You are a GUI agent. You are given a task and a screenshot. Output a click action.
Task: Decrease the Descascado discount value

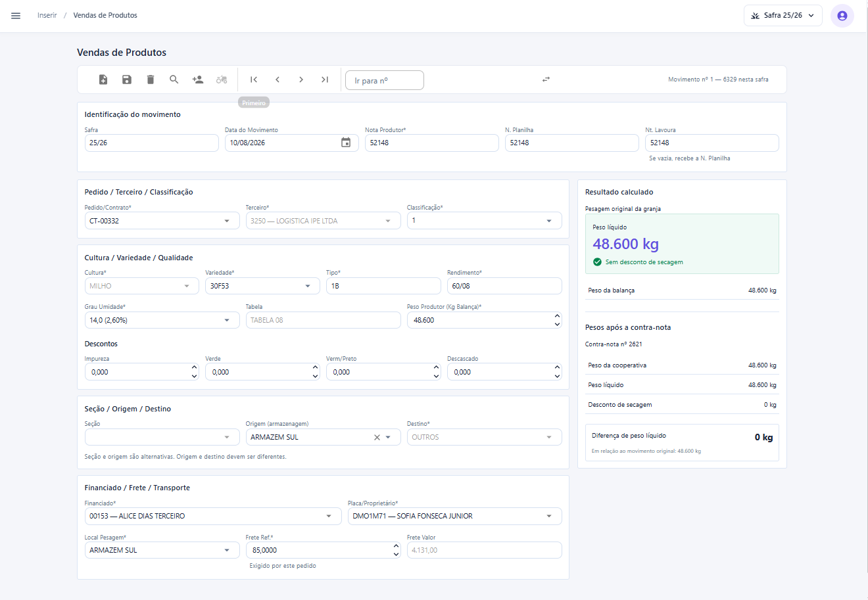tap(557, 376)
